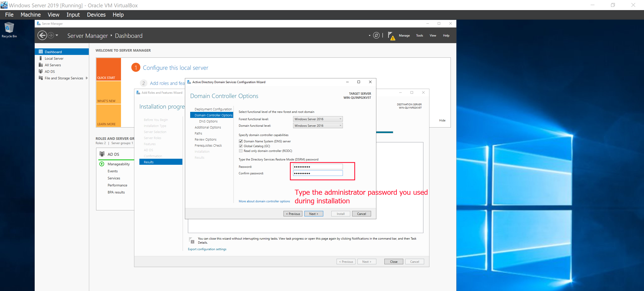
Task: Open the VirtualBox Help menu
Action: pos(118,15)
